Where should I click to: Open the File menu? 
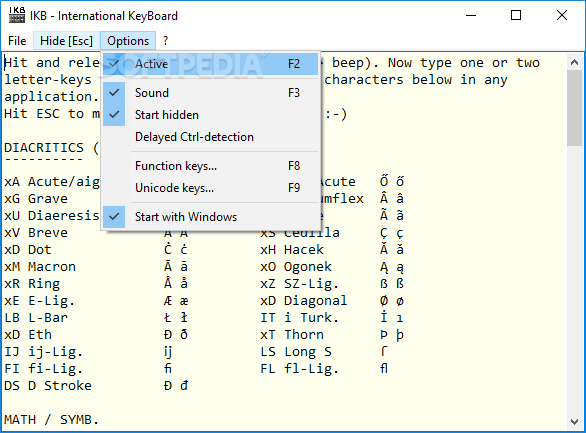click(x=17, y=41)
